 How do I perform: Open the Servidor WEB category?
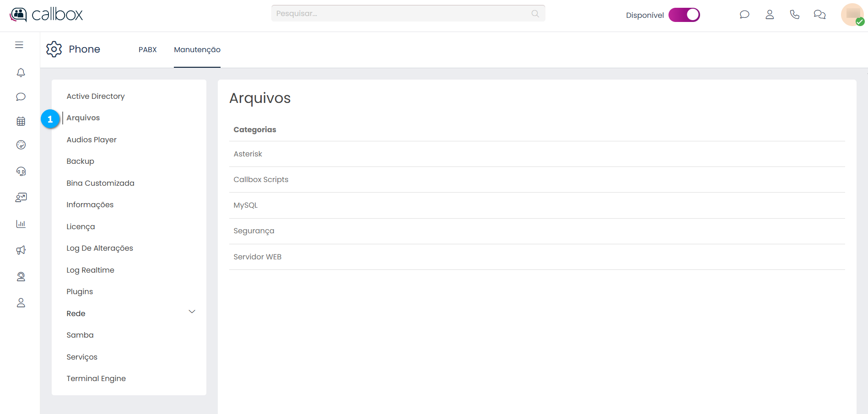coord(258,257)
